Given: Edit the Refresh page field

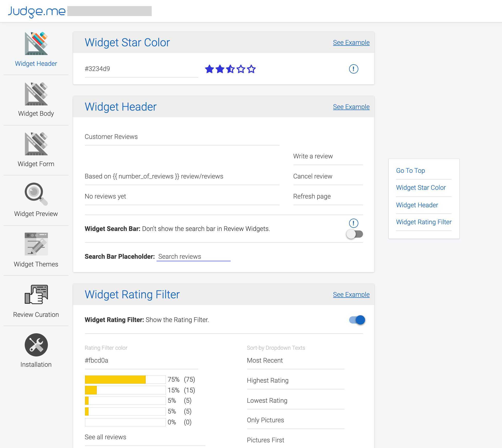Looking at the screenshot, I should (x=328, y=196).
